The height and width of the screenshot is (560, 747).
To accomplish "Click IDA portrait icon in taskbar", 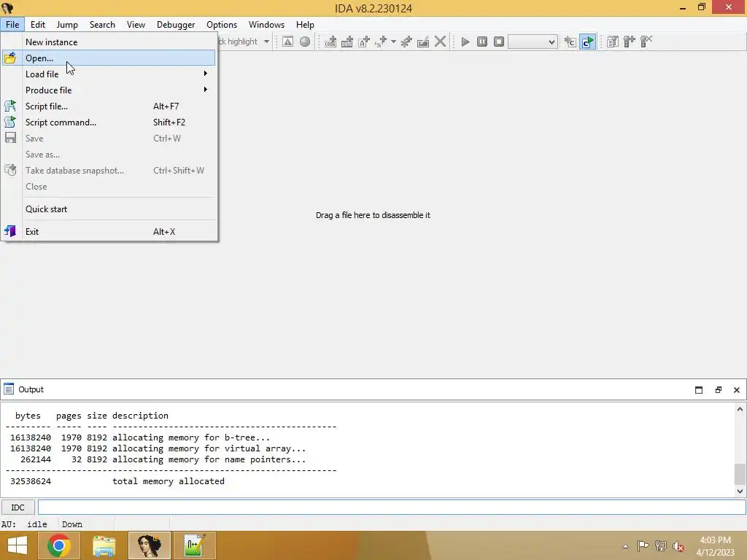I will click(x=149, y=545).
